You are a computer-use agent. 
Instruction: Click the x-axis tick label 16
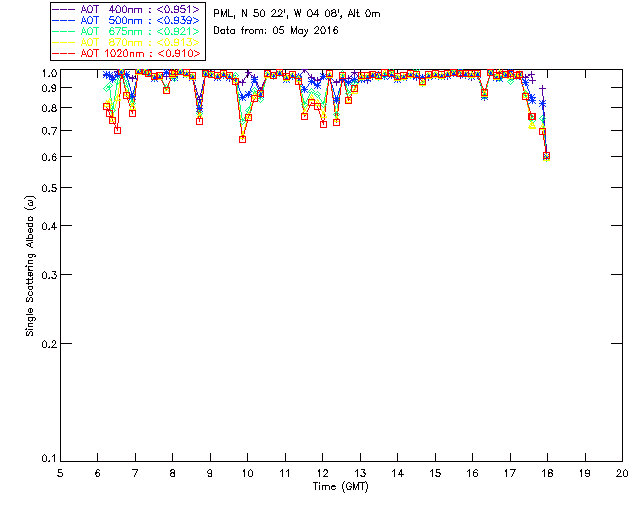click(472, 473)
